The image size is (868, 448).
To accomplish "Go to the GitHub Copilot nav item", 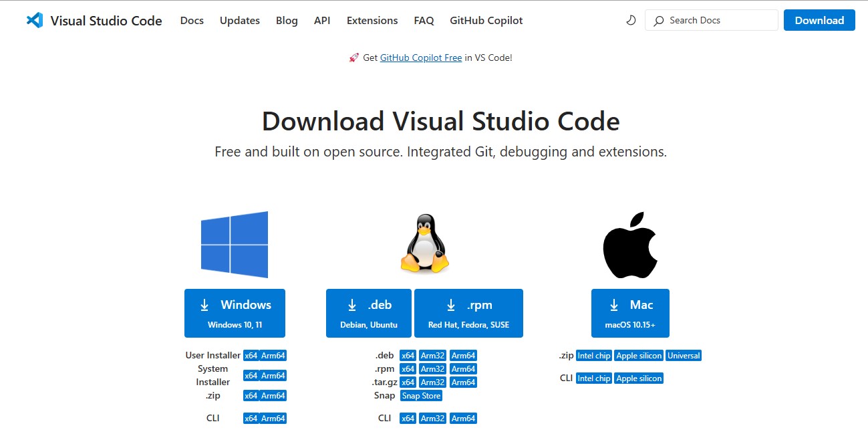I will 486,21.
